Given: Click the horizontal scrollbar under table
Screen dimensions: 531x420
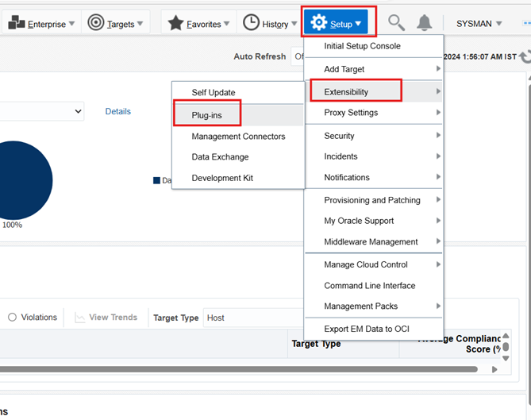Looking at the screenshot, I should (238, 369).
